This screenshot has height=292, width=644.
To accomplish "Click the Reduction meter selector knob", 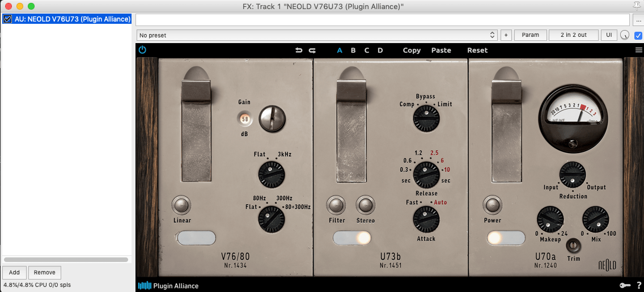I will [x=573, y=175].
